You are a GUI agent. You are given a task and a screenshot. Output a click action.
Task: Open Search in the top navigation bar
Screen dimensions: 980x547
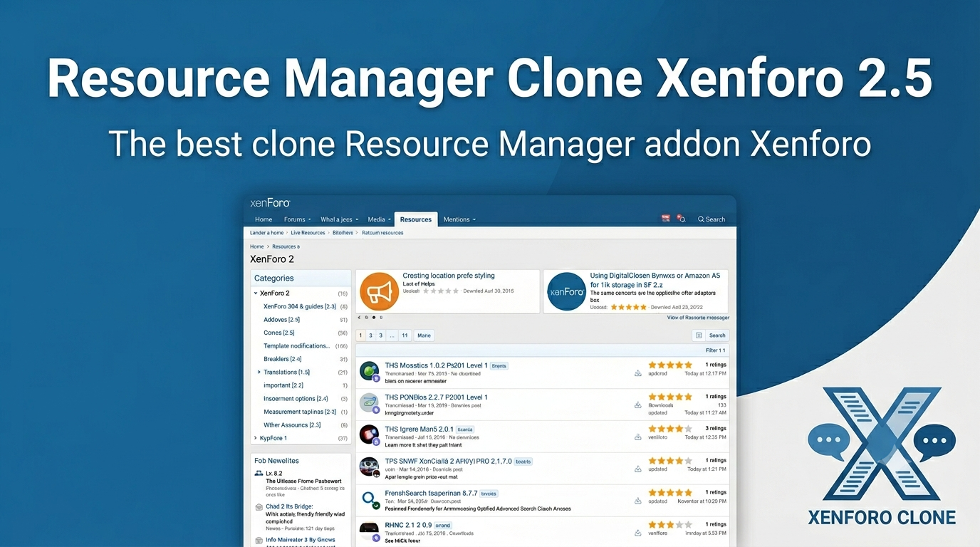[711, 219]
